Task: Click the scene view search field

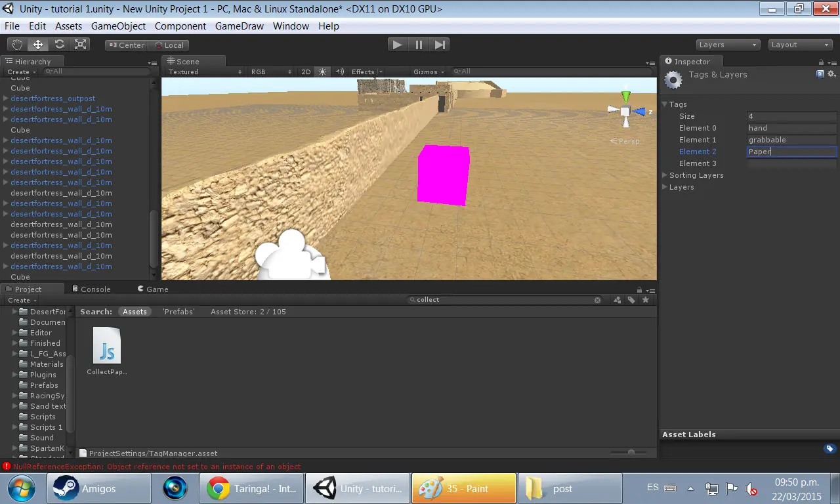Action: 553,72
